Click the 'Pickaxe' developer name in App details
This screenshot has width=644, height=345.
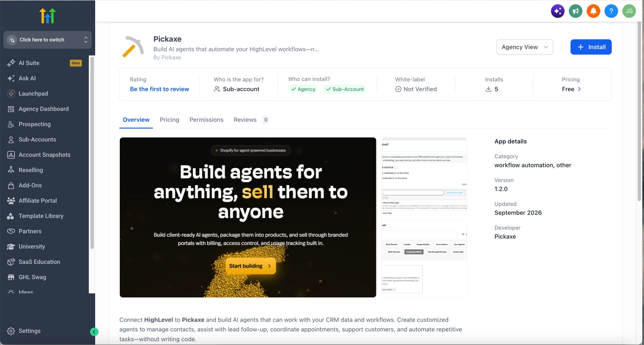(x=505, y=237)
